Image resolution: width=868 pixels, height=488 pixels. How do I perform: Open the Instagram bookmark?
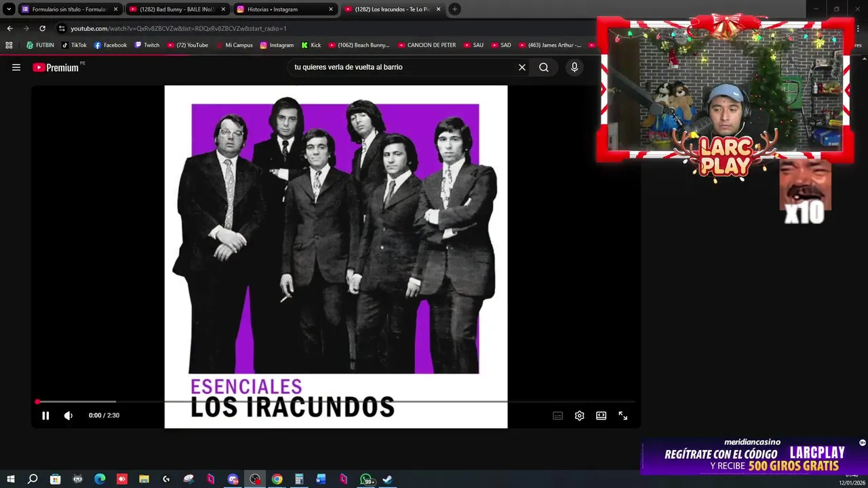277,45
